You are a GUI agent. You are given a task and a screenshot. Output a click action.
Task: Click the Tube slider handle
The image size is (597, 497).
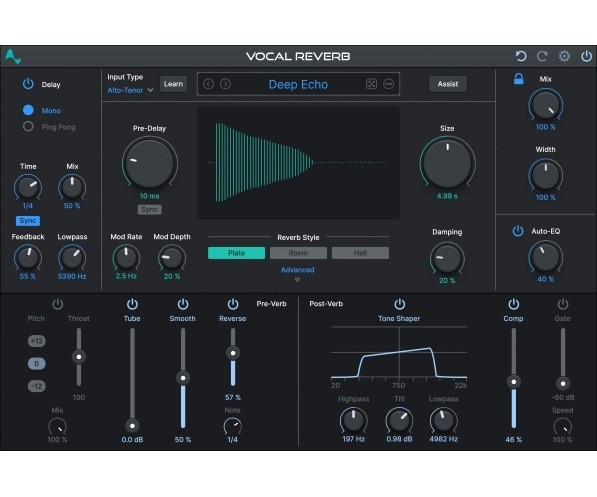tap(132, 425)
